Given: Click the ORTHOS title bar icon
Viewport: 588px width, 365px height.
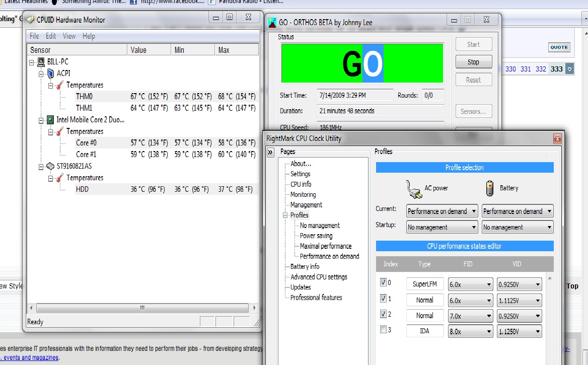Looking at the screenshot, I should (x=272, y=23).
